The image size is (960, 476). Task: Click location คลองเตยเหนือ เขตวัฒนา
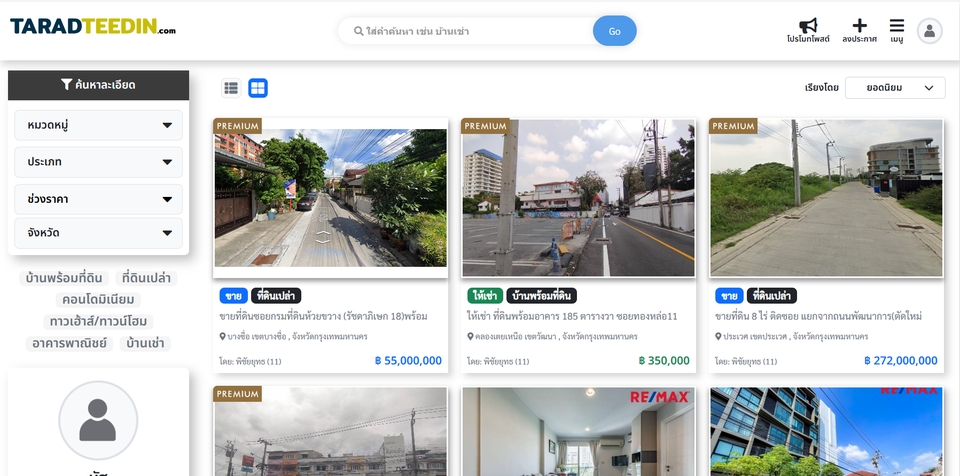click(552, 336)
